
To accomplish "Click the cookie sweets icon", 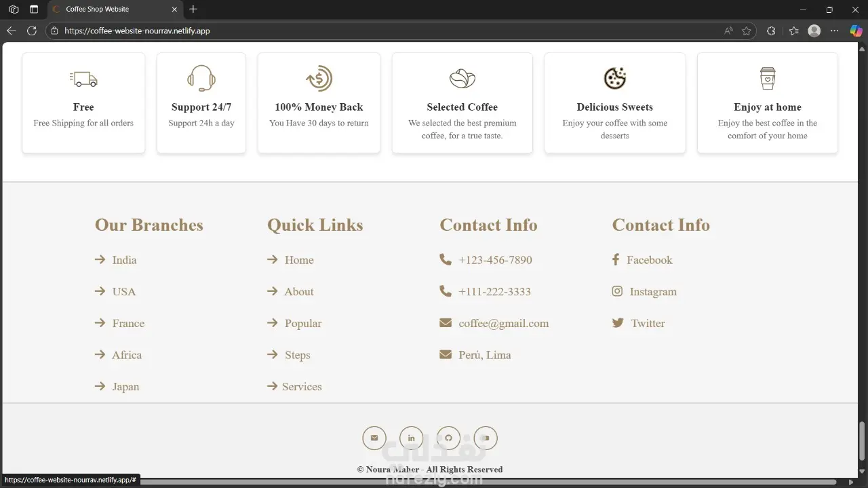I will pos(615,78).
